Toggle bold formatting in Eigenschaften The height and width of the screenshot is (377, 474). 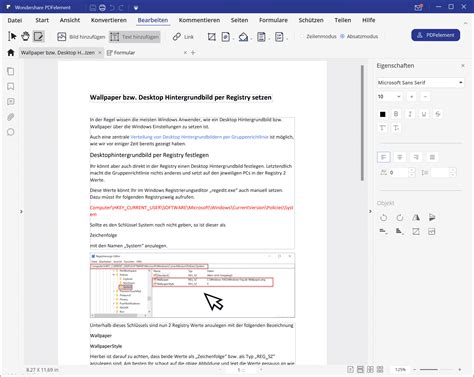(x=396, y=114)
